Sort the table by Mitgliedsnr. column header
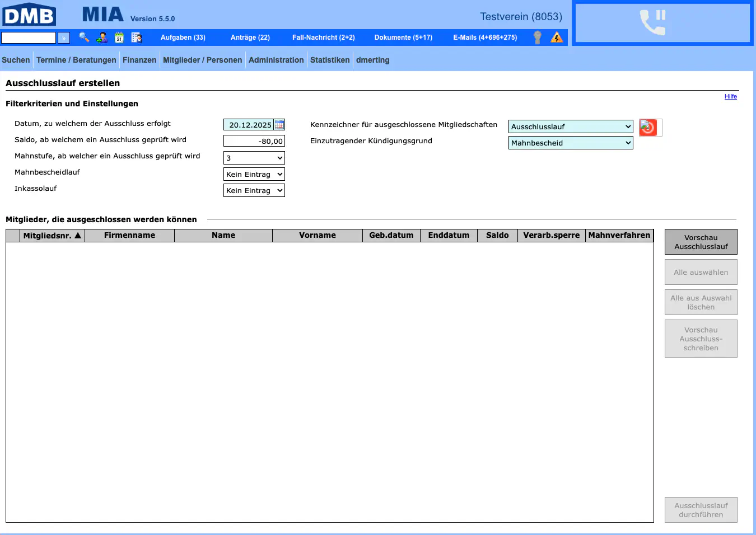The image size is (756, 535). (x=52, y=236)
